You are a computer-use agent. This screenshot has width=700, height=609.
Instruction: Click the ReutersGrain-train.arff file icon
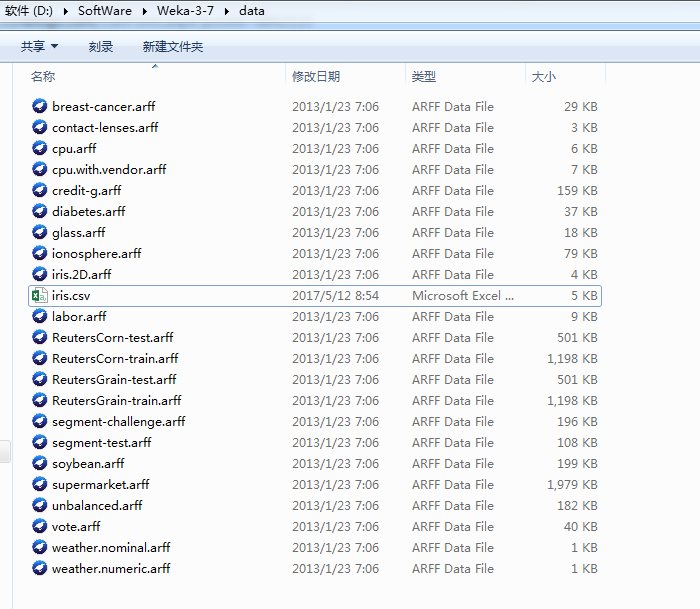(x=40, y=400)
